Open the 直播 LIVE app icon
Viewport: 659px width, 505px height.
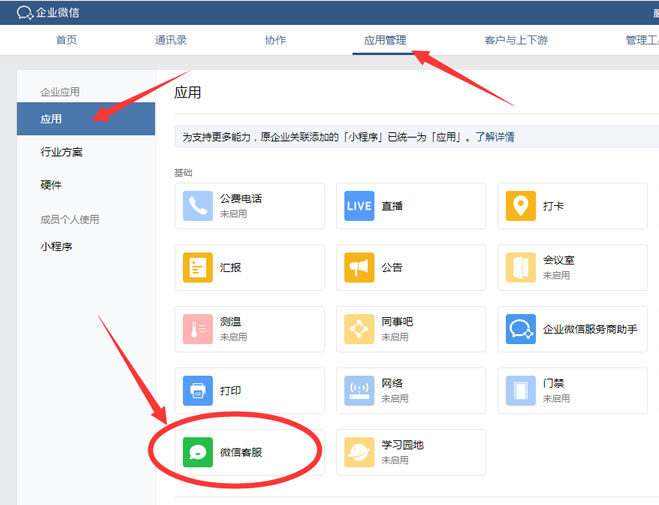click(x=360, y=206)
